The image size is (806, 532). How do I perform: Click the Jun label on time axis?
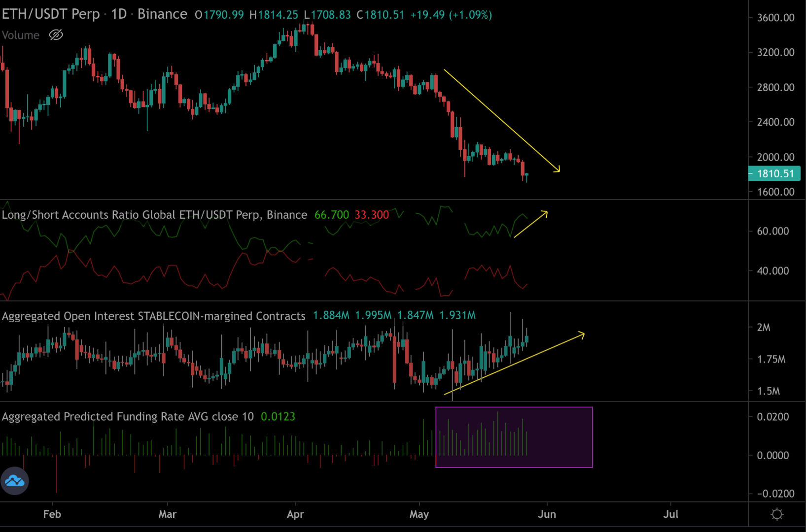[547, 514]
